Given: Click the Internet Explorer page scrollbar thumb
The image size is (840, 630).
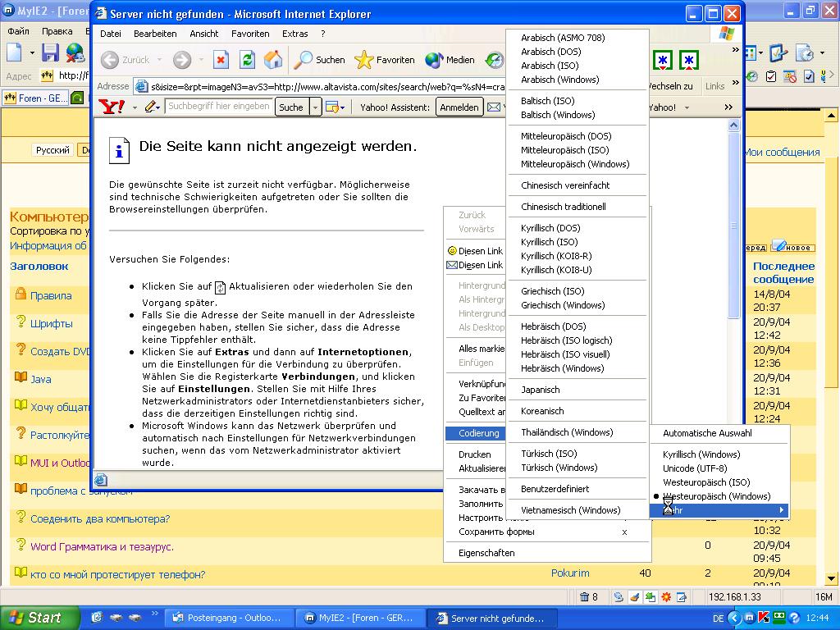Looking at the screenshot, I should (x=733, y=225).
